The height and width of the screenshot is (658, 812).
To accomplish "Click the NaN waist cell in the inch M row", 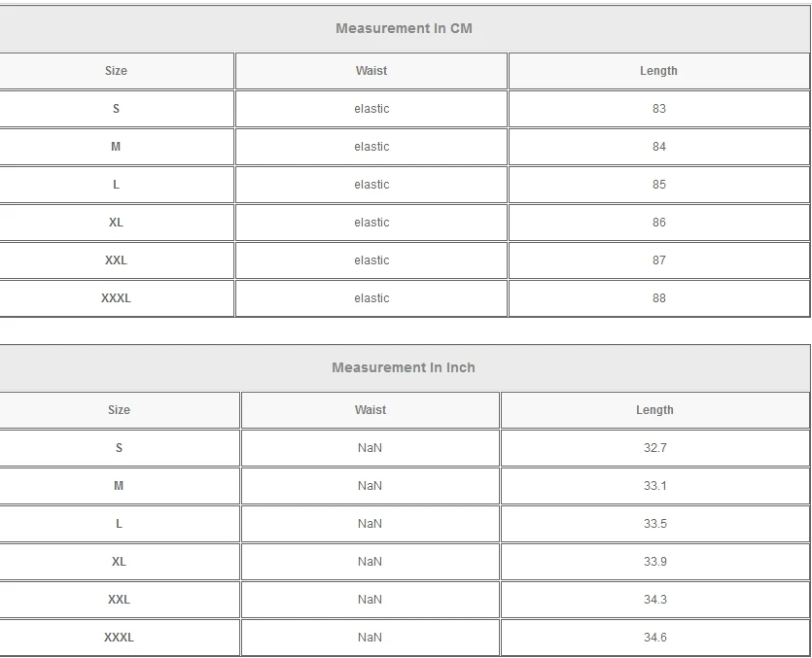I will click(x=370, y=486).
